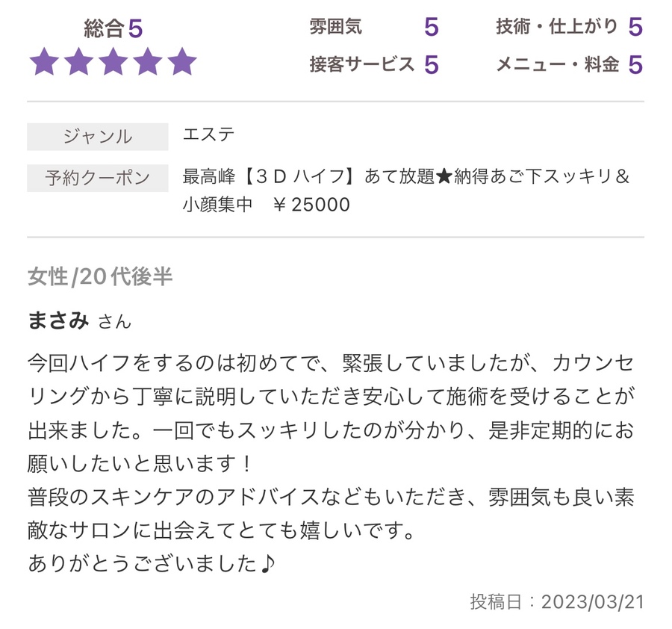Click the third purple rating star
This screenshot has height=629, width=672.
pyautogui.click(x=113, y=61)
